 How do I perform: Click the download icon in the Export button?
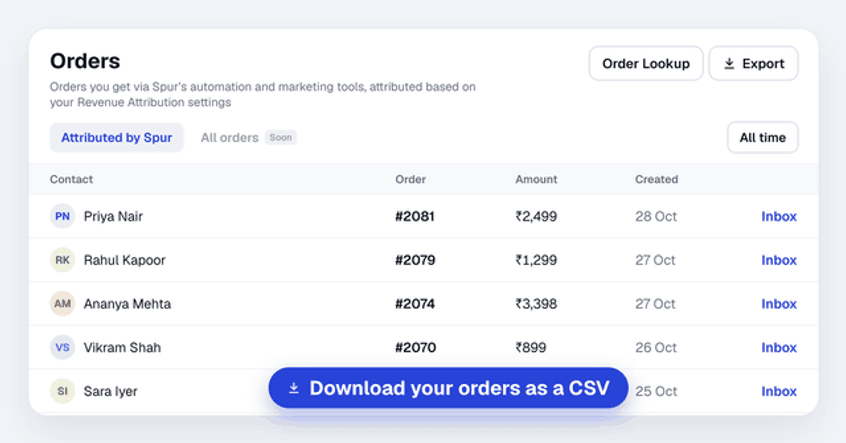pyautogui.click(x=729, y=64)
